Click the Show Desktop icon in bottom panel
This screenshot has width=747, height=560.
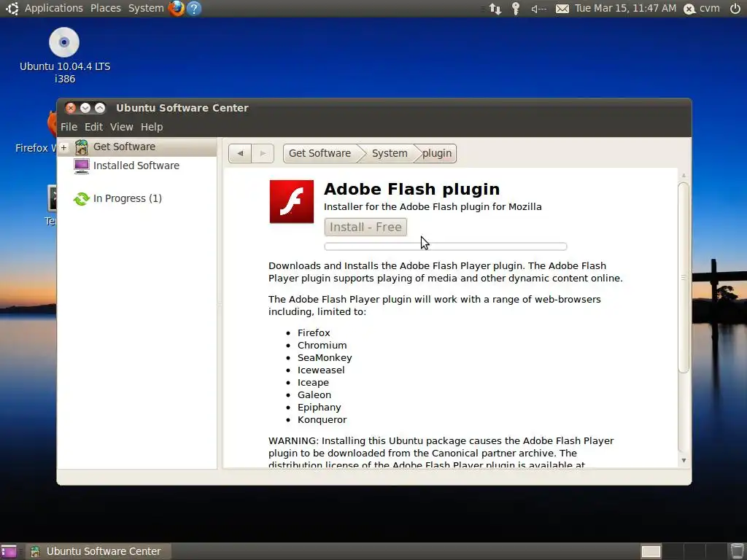pyautogui.click(x=9, y=551)
